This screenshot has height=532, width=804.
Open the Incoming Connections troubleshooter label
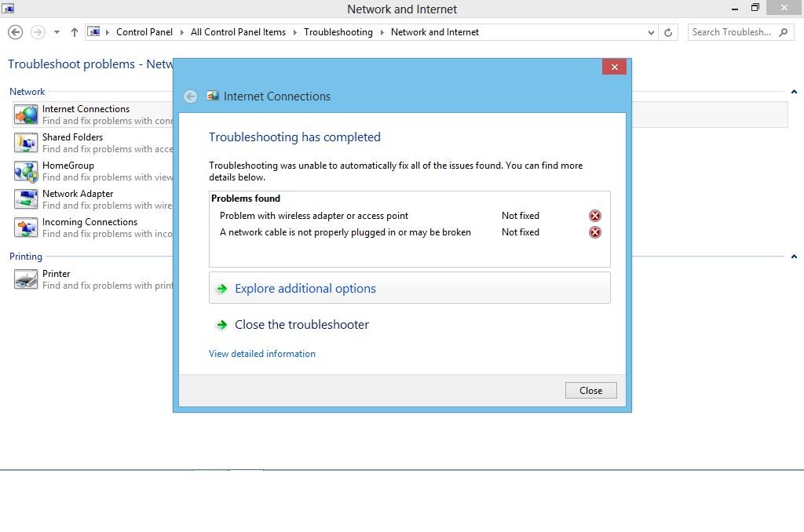coord(90,222)
